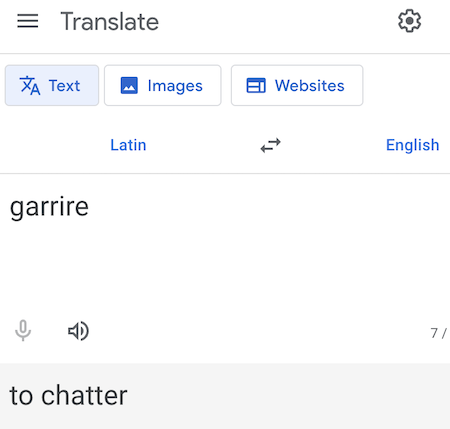Screen dimensions: 450x429
Task: Click the 'to chatter' translation result
Action: coord(68,395)
